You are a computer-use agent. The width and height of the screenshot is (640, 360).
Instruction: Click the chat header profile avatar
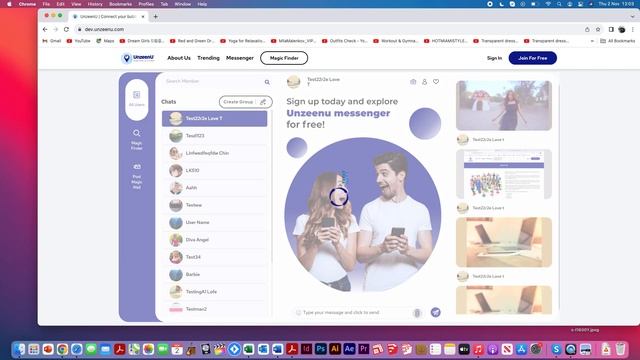tap(293, 82)
